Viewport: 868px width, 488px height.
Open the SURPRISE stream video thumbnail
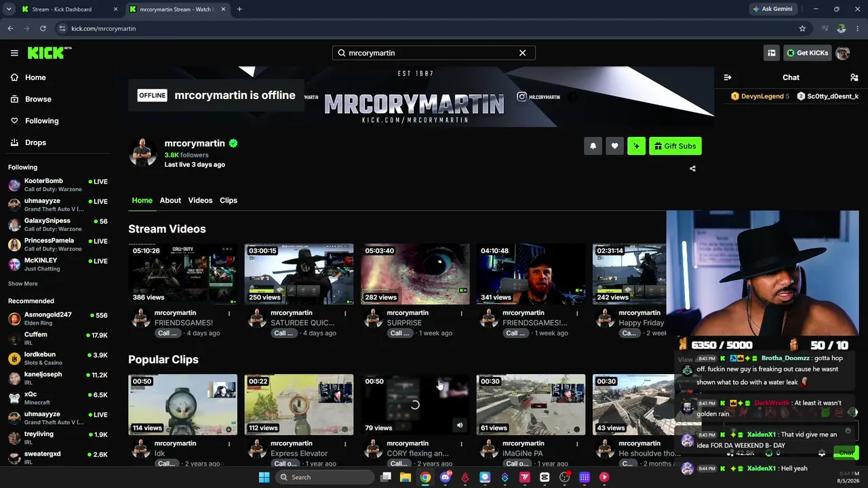pos(415,274)
